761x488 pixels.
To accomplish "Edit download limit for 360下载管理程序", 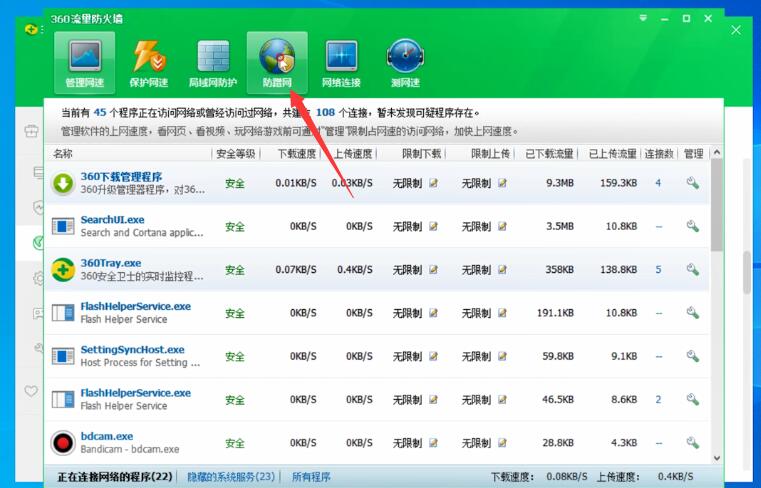I will click(x=433, y=183).
